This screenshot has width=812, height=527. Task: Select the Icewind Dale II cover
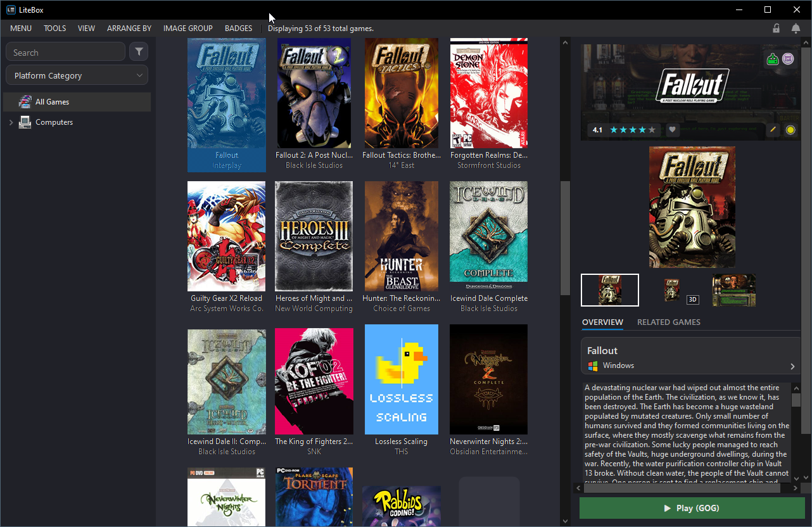[227, 382]
